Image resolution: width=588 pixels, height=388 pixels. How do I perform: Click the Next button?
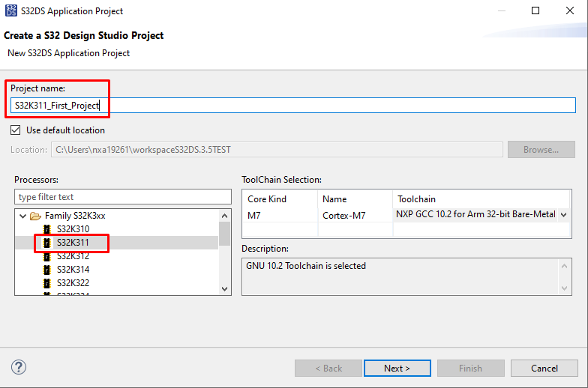pos(397,368)
